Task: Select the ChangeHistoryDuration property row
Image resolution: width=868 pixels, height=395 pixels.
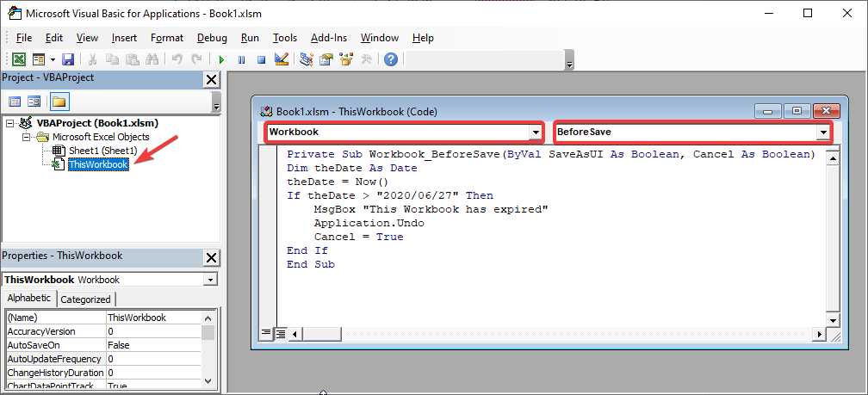Action: click(103, 373)
